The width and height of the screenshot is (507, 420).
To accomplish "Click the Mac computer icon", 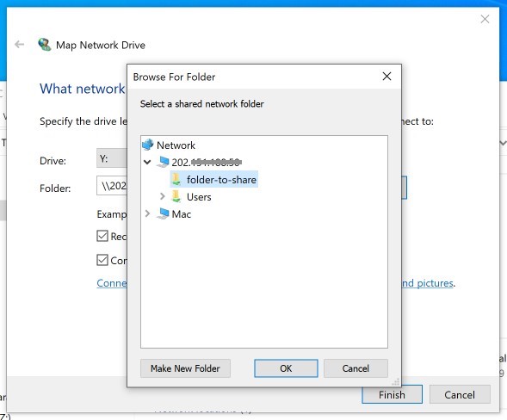I will click(x=163, y=213).
